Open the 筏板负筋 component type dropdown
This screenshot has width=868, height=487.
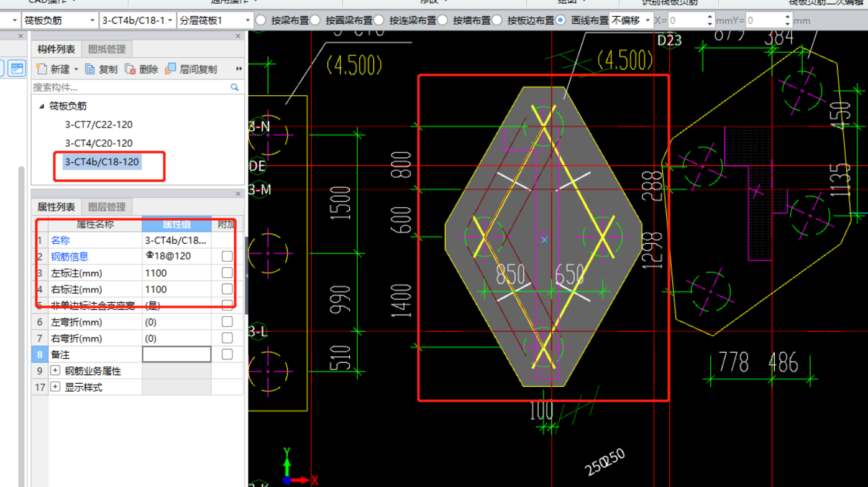coord(93,21)
